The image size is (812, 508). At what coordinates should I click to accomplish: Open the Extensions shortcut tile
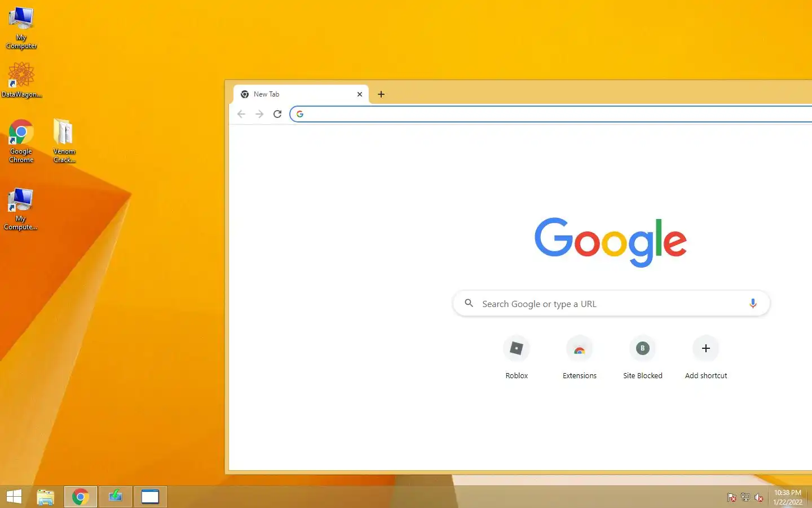(580, 358)
